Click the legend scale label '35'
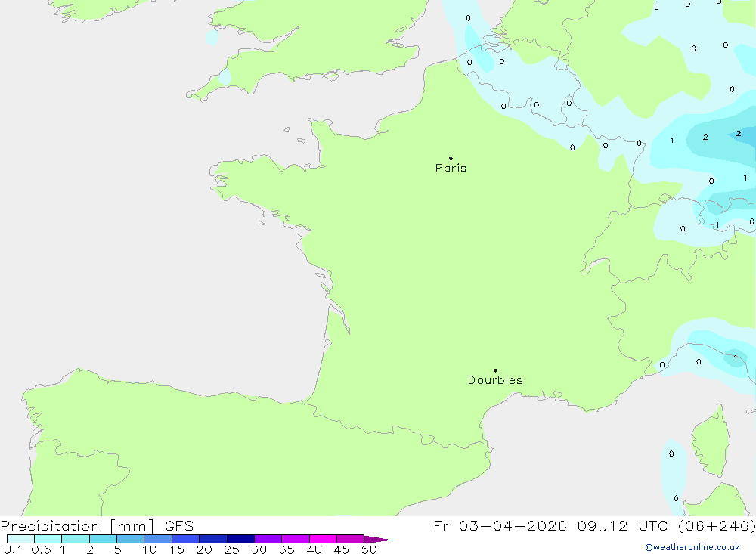 [x=287, y=549]
